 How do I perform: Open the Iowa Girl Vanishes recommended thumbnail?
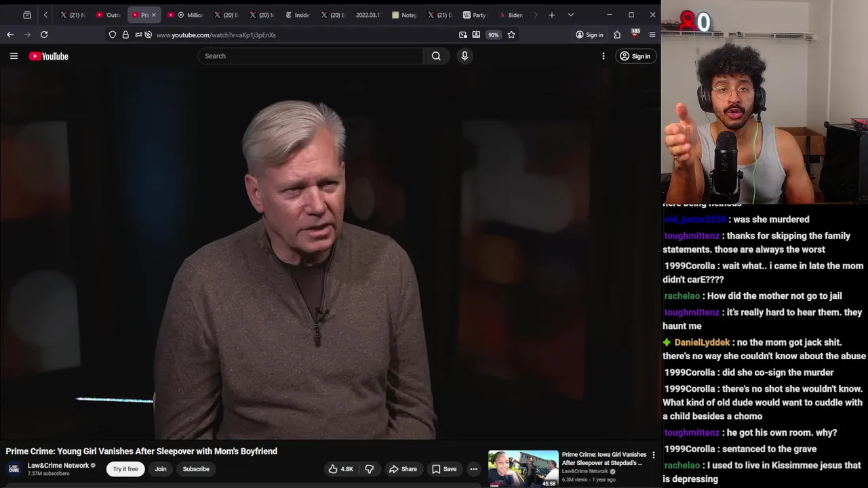tap(524, 468)
